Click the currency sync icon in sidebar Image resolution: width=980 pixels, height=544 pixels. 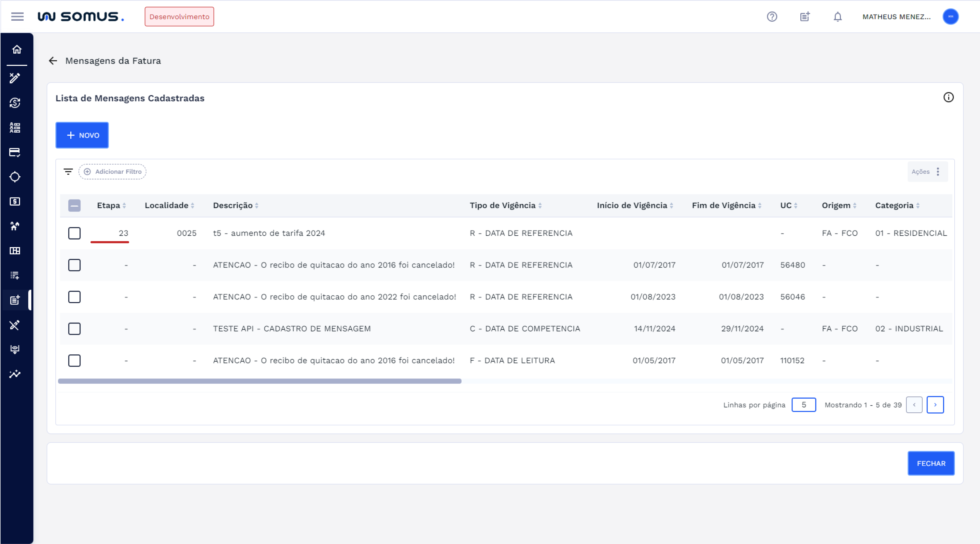point(15,103)
